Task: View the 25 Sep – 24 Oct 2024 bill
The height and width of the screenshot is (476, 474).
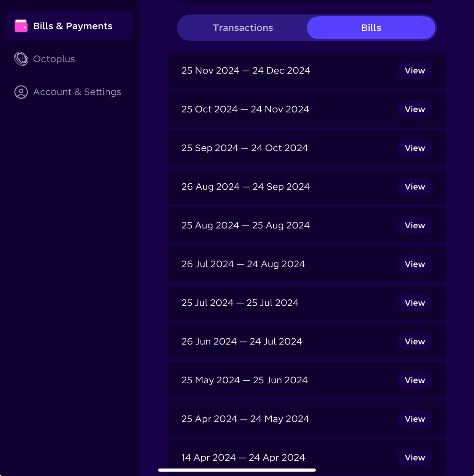Action: pyautogui.click(x=415, y=148)
